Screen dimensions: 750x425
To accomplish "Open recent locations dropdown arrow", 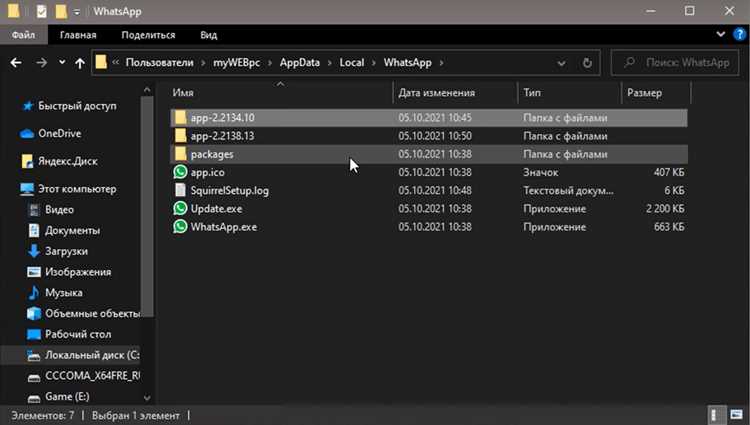I will (x=62, y=62).
